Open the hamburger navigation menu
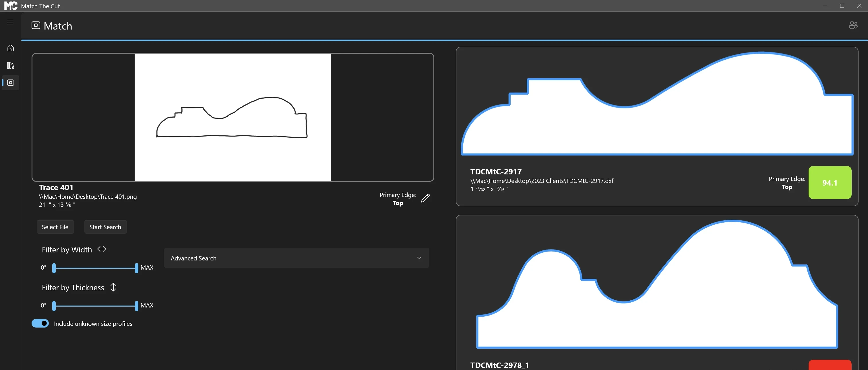This screenshot has height=370, width=868. [x=10, y=22]
